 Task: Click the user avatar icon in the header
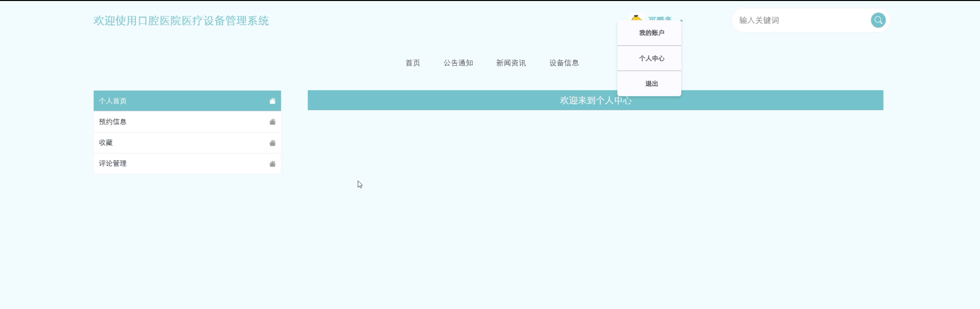(637, 18)
